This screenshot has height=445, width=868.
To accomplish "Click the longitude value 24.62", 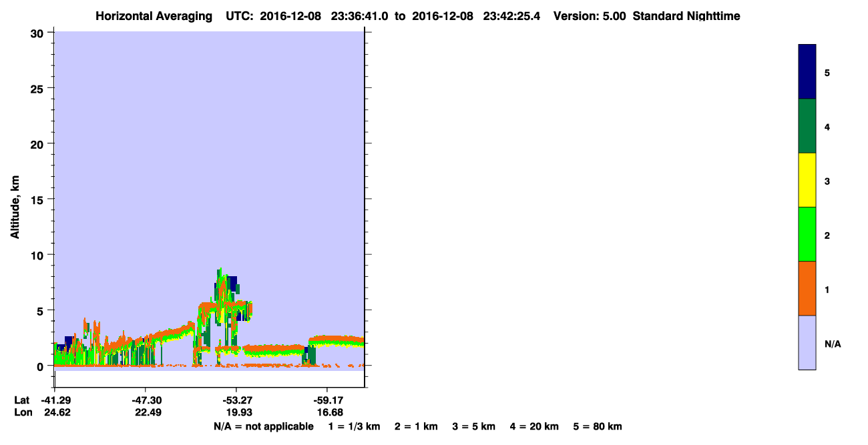I will [57, 412].
